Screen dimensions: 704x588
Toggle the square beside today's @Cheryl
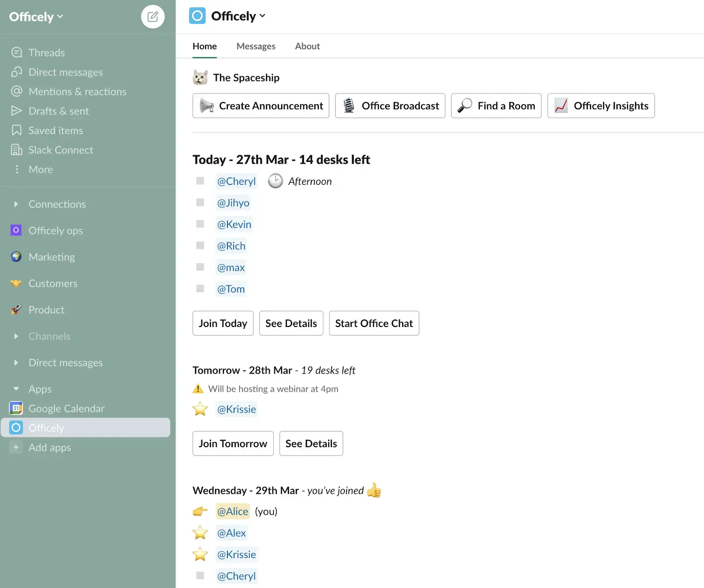point(200,181)
